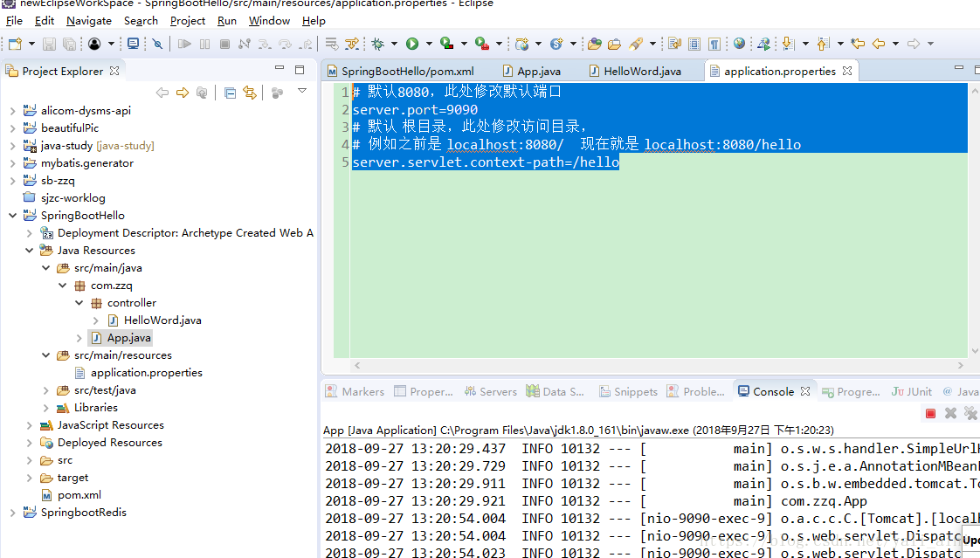
Task: Open the Run configurations dropdown arrow
Action: point(429,44)
